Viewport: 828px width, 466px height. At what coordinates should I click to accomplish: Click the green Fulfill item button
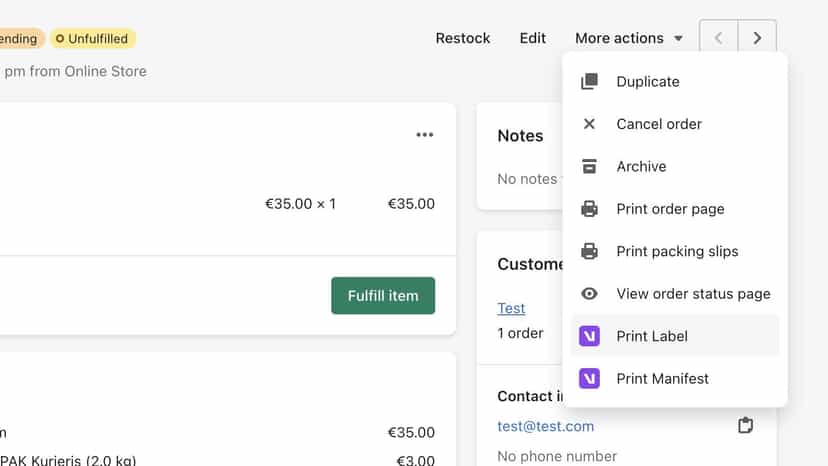coord(383,295)
